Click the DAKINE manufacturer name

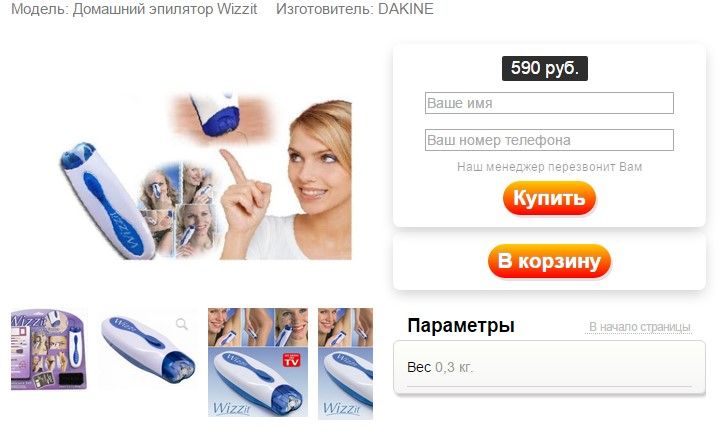[x=406, y=9]
